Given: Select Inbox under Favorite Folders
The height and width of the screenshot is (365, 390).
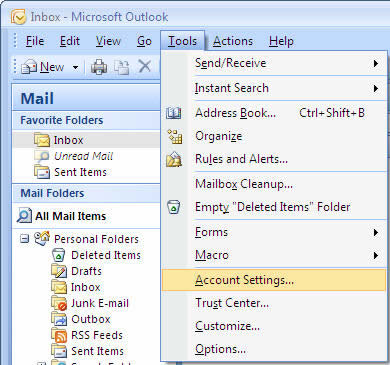Looking at the screenshot, I should tap(86, 140).
